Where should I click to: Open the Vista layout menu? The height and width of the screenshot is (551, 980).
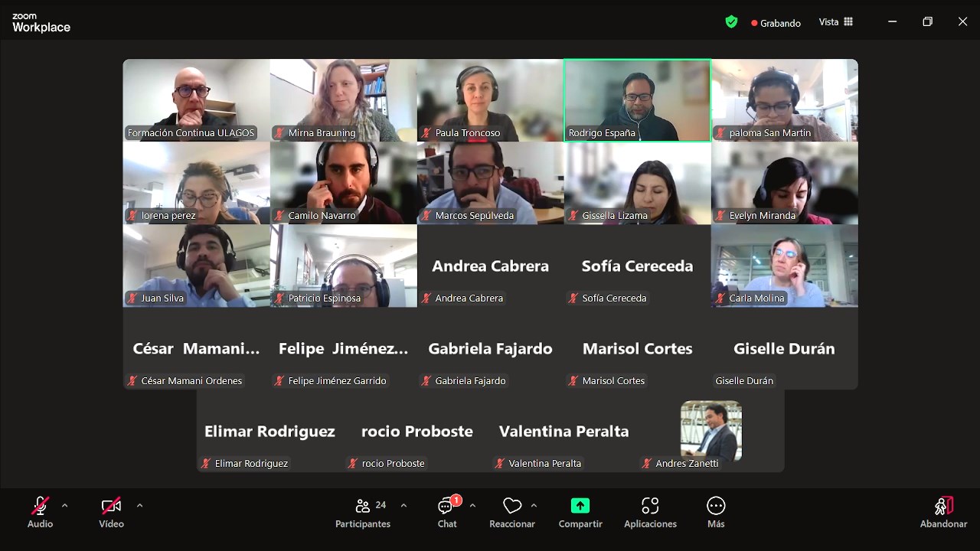835,22
